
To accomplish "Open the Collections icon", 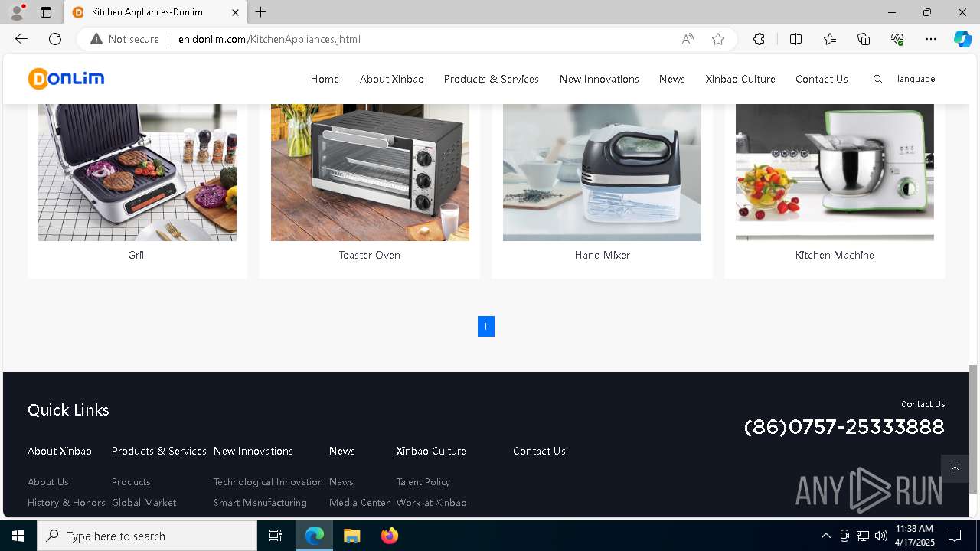I will (x=864, y=39).
